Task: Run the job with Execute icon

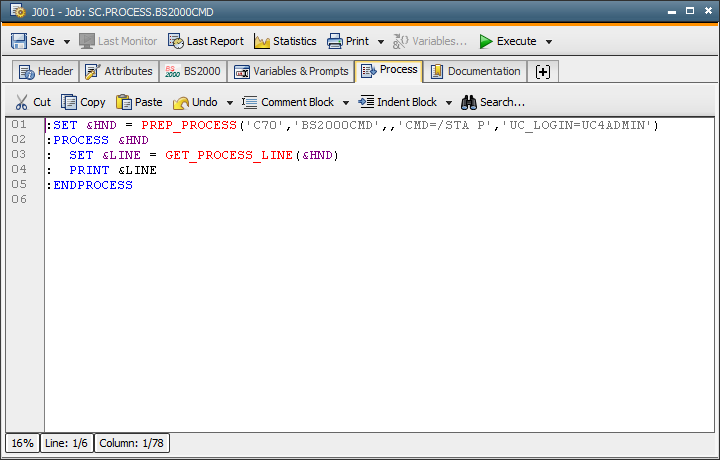Action: pyautogui.click(x=486, y=41)
